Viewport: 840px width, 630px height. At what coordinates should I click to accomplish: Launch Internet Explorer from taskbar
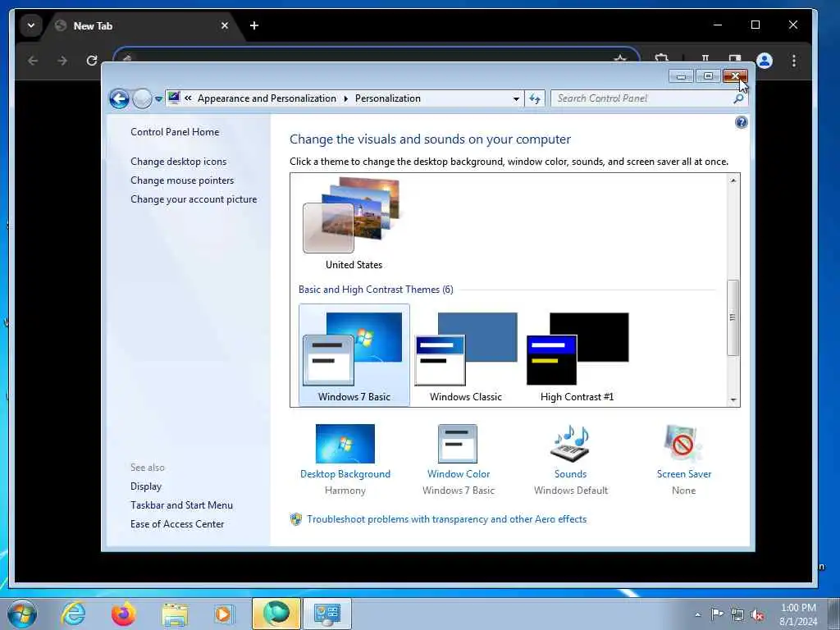pos(73,614)
